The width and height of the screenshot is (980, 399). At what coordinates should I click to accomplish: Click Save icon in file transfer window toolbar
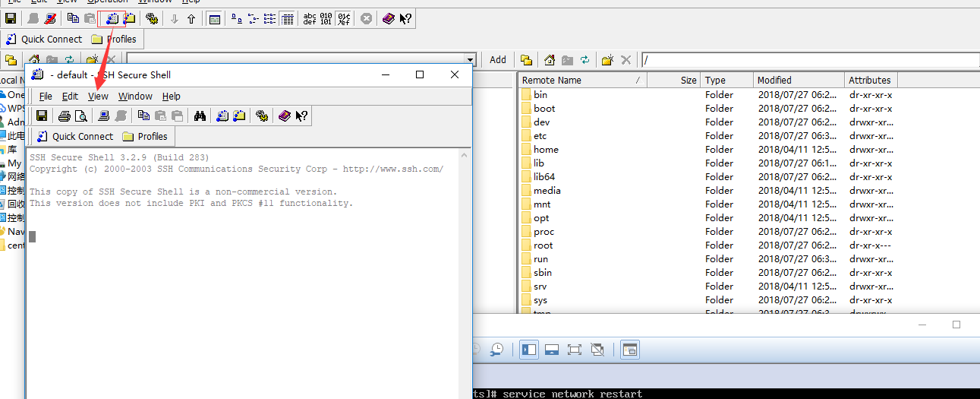coord(11,18)
